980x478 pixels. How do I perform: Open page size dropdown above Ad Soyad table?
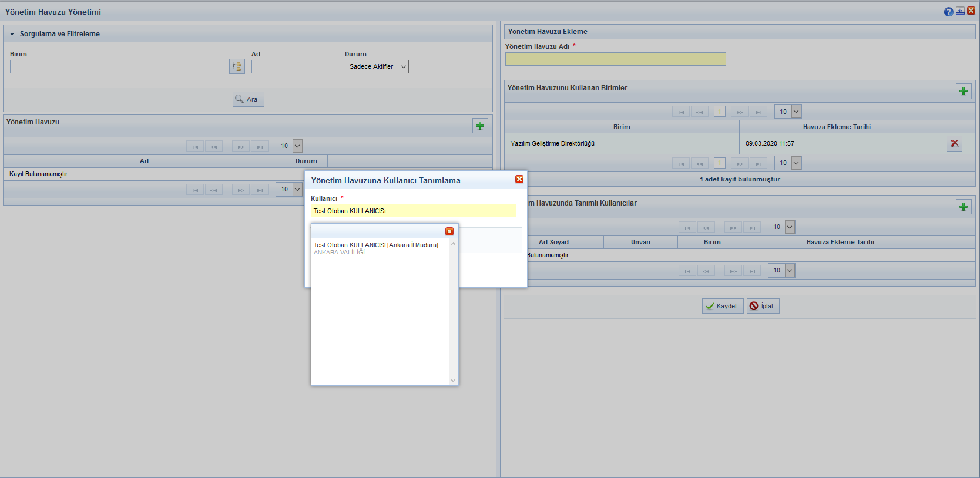coord(781,227)
